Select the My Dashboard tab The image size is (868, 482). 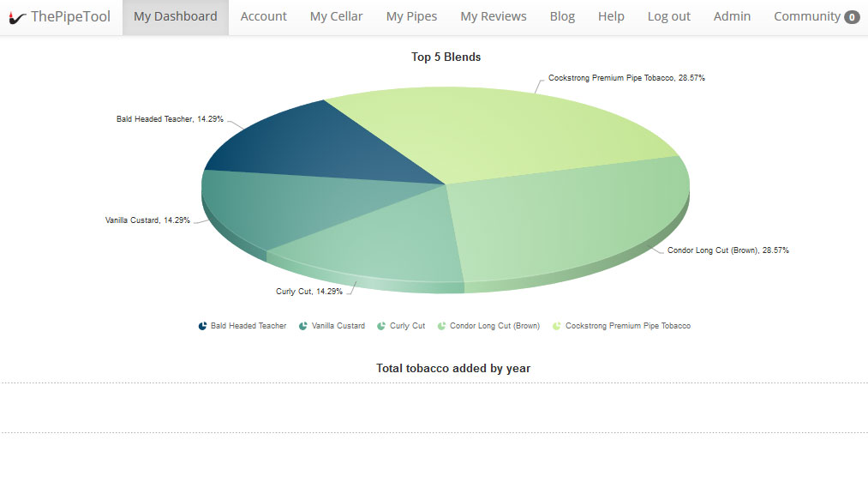176,16
